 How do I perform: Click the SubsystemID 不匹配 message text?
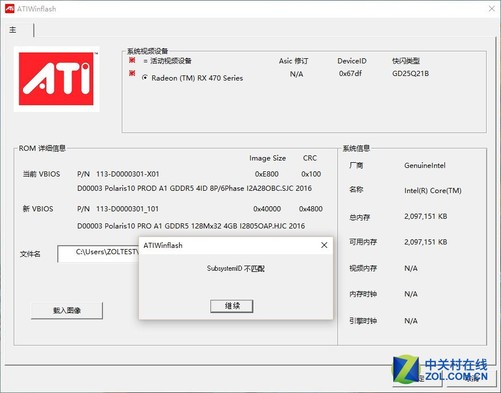pos(236,269)
